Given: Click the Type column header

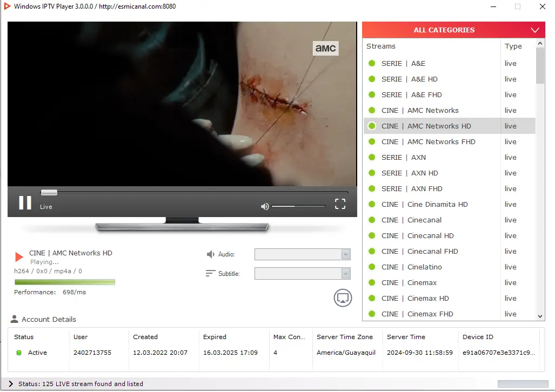Looking at the screenshot, I should click(513, 46).
